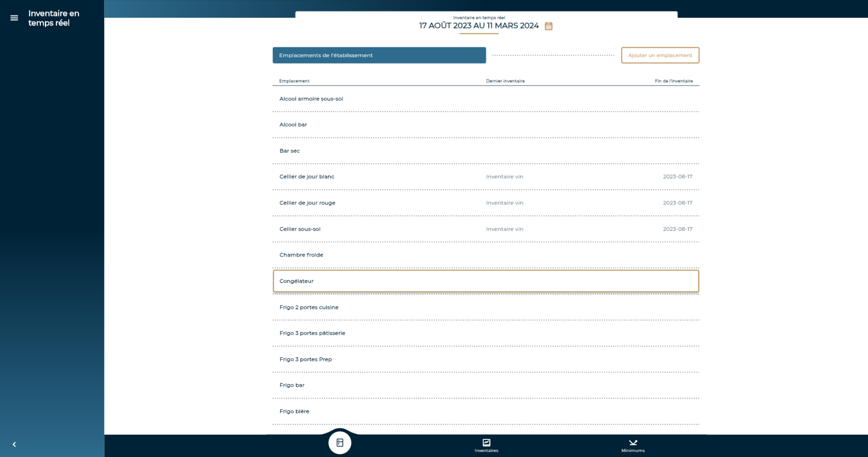Switch to the Minimums tab
868x457 pixels.
tap(633, 445)
